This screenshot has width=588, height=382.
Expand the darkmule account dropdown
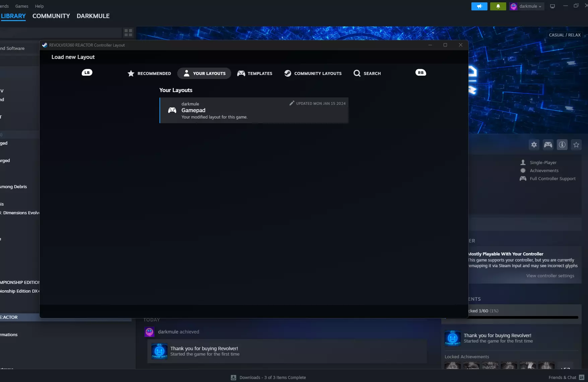point(526,6)
